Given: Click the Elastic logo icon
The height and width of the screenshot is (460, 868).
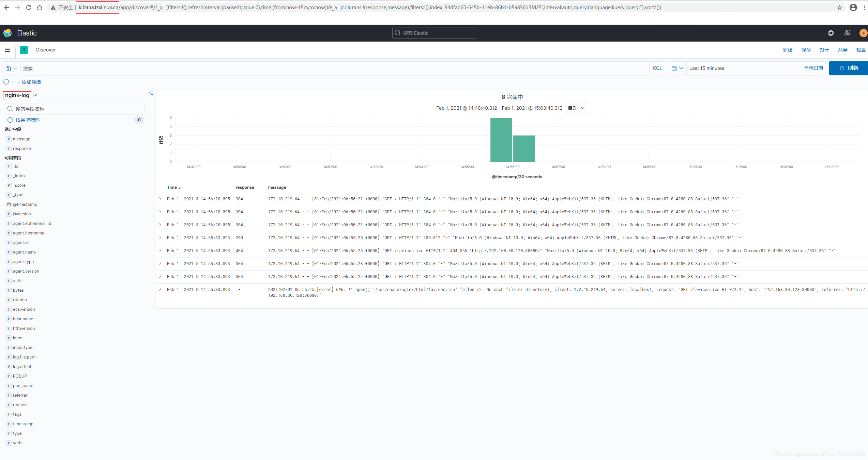Looking at the screenshot, I should [x=7, y=33].
